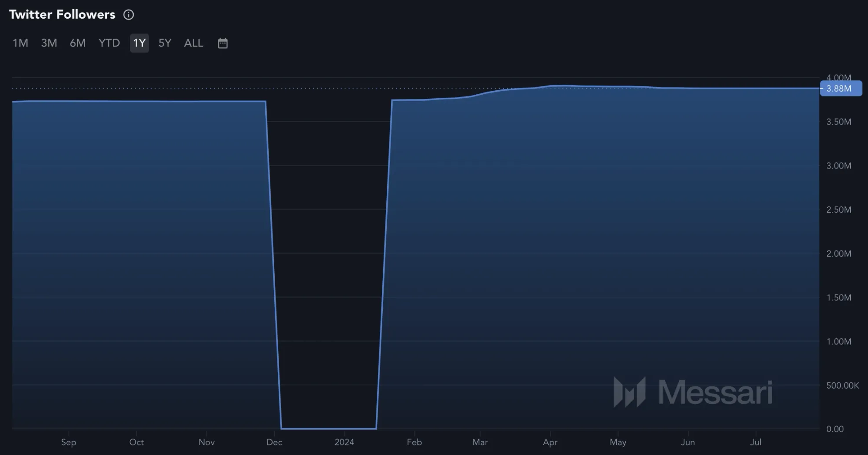The width and height of the screenshot is (868, 455).
Task: Switch to the 6M time range
Action: (x=78, y=43)
